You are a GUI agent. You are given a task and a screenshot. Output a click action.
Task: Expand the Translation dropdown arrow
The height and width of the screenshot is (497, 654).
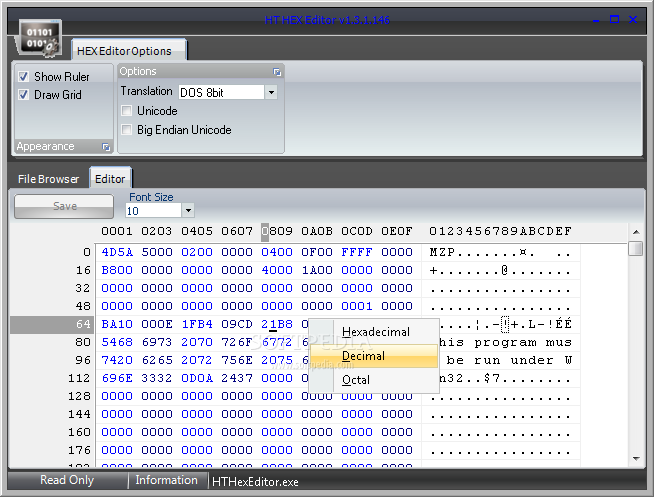271,92
